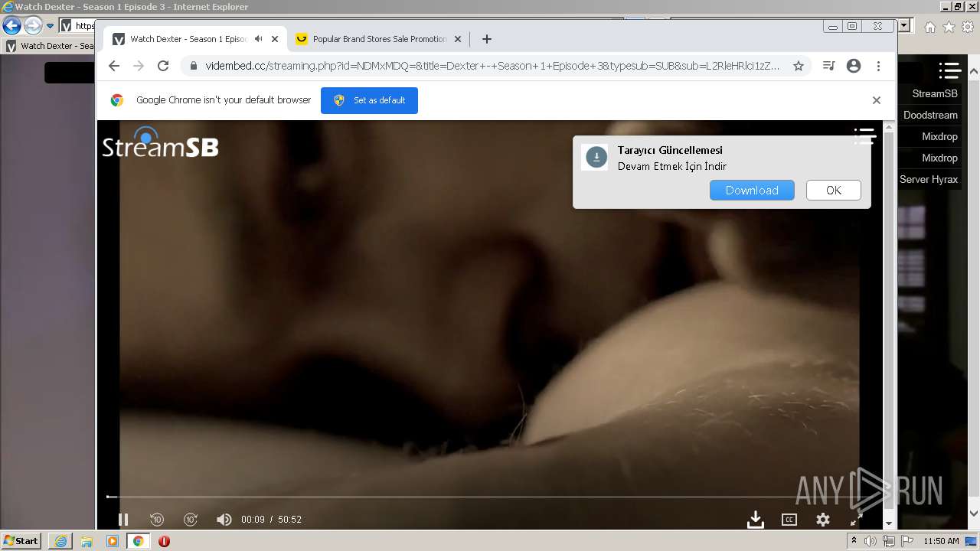Open Internet Explorer from taskbar

(x=60, y=541)
